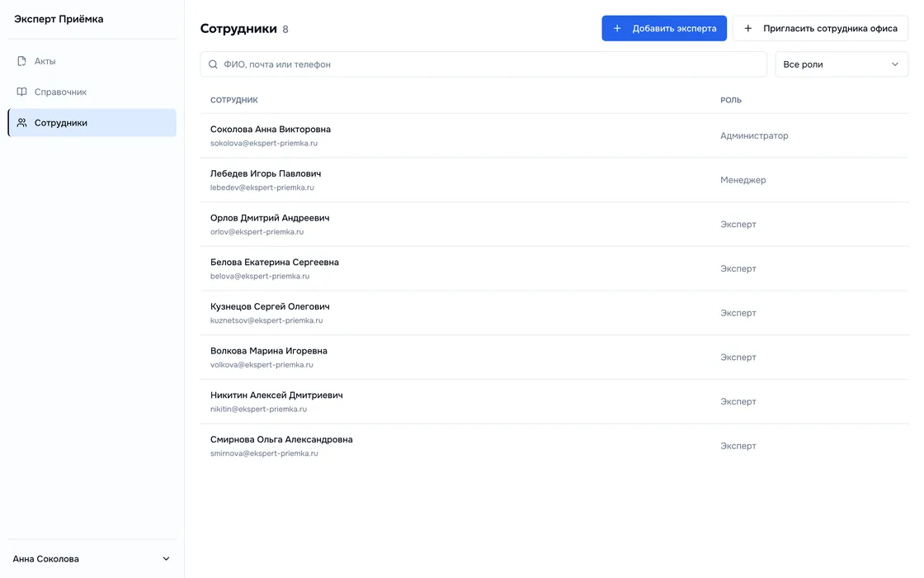
Task: Click email kuznetsov@ekspert-priemka.ru
Action: [266, 320]
